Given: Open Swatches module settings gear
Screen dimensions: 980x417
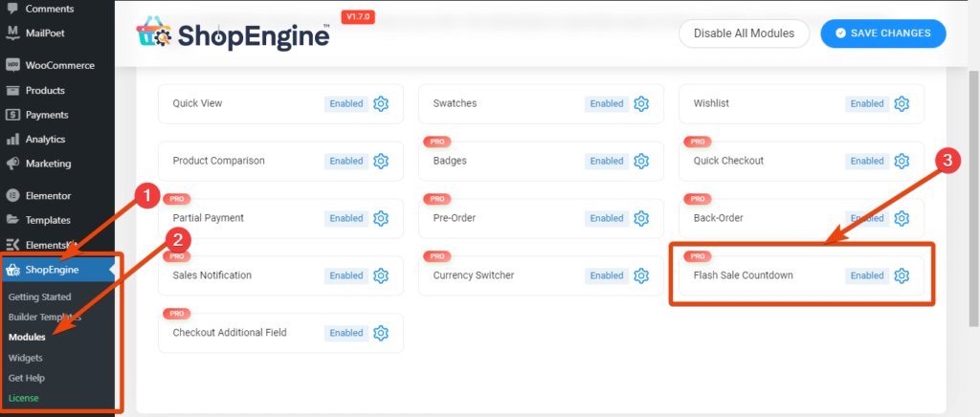Looking at the screenshot, I should coord(641,103).
